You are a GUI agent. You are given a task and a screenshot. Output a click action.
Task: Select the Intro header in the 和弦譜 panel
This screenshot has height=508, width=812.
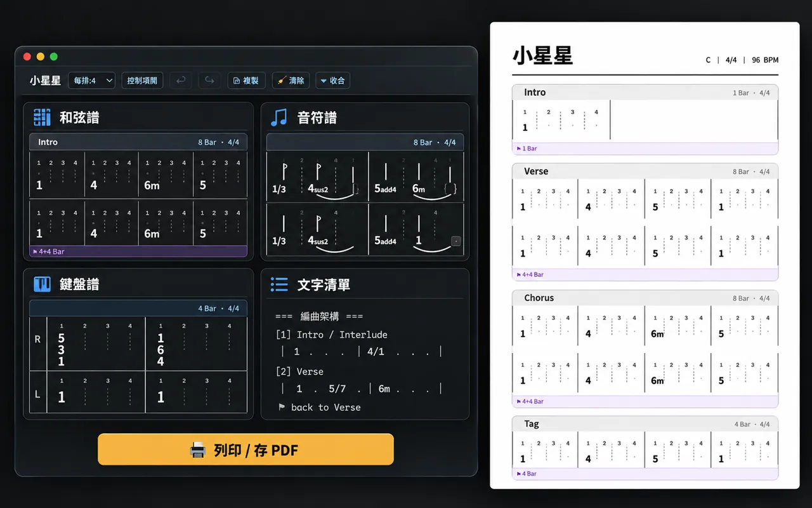tap(138, 142)
